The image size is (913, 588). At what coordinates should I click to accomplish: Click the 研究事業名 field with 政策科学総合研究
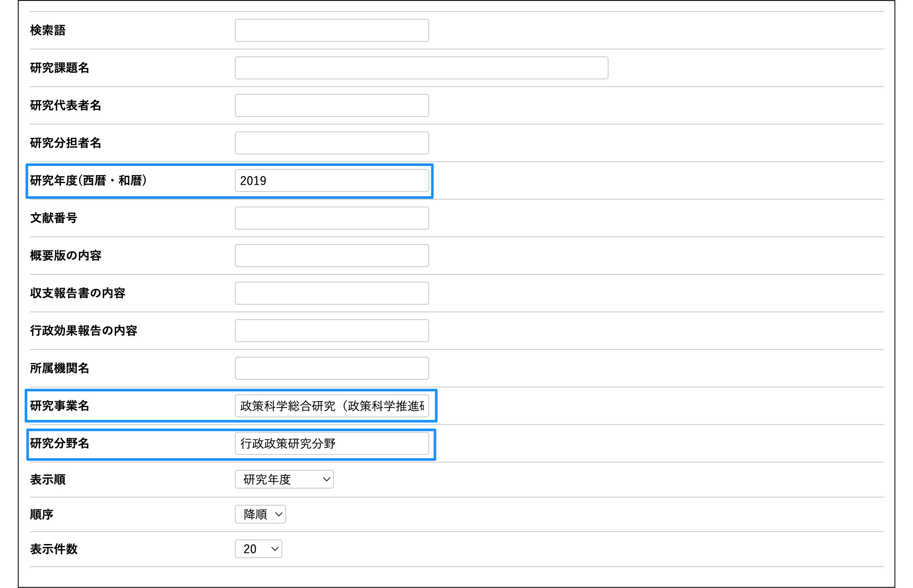click(x=331, y=406)
